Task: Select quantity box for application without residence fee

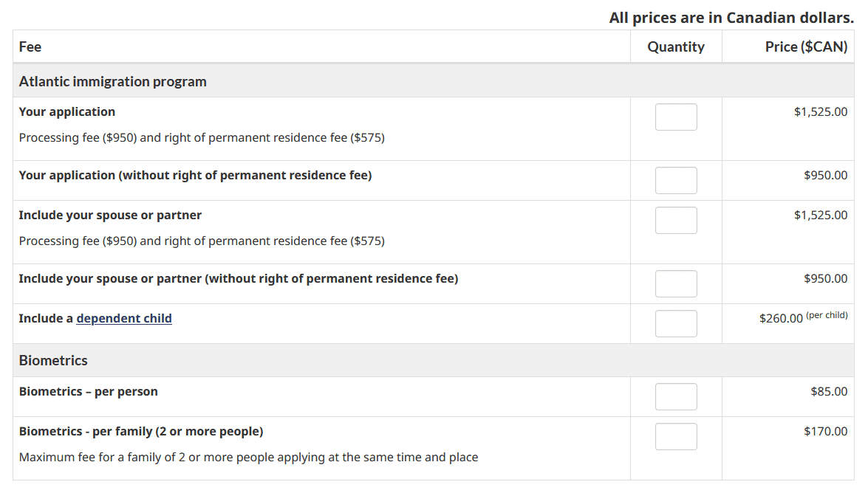Action: tap(676, 180)
